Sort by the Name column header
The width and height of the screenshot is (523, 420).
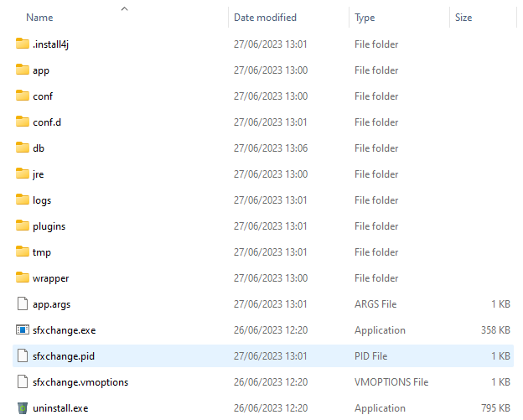pos(39,18)
